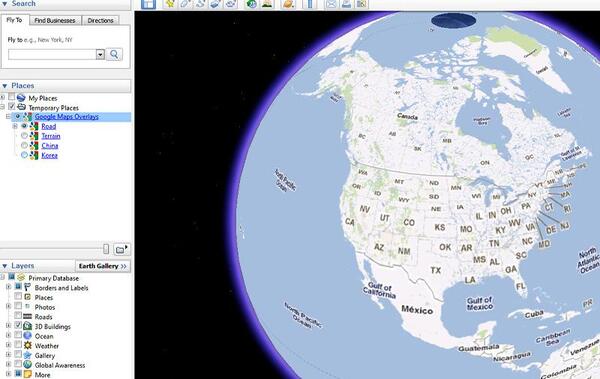Expand the More layer node
This screenshot has height=379, width=600.
[8, 374]
